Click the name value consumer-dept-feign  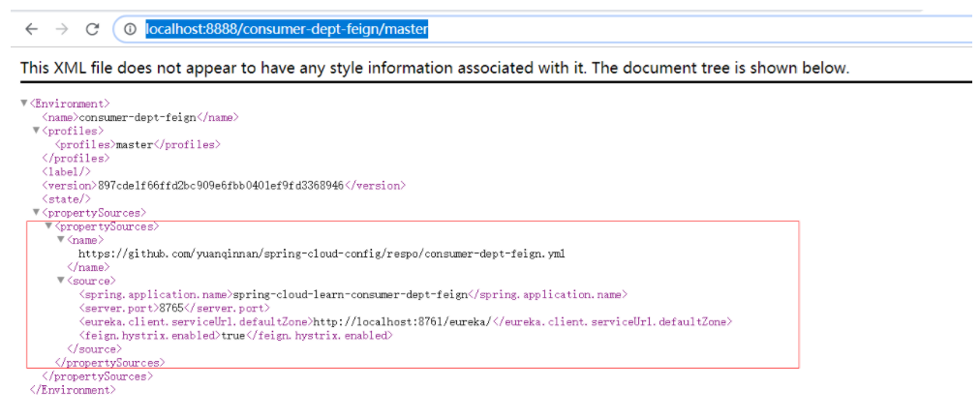click(138, 117)
